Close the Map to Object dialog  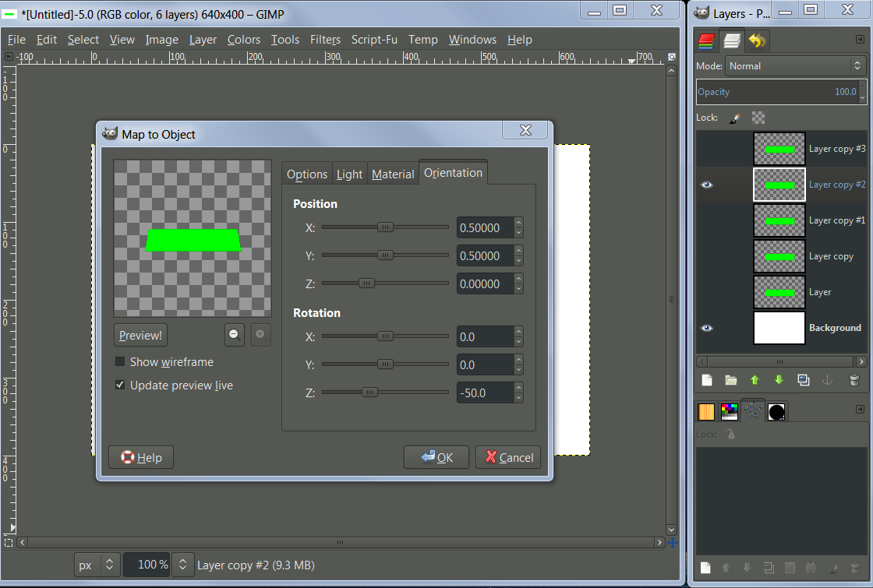pos(525,130)
